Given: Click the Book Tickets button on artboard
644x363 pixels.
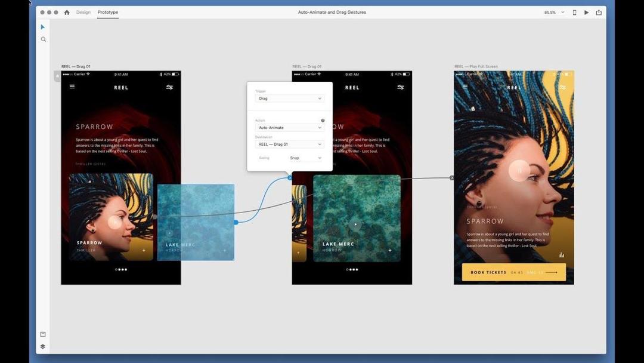Looking at the screenshot, I should point(514,272).
